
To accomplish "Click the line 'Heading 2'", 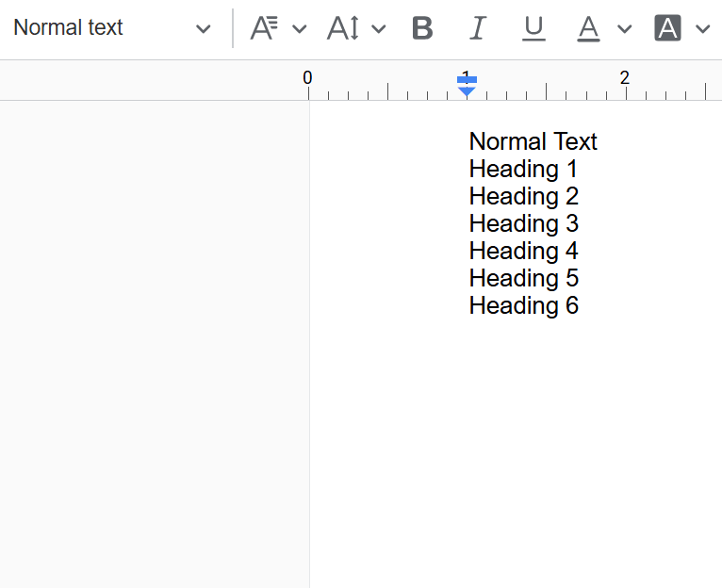I will click(524, 196).
